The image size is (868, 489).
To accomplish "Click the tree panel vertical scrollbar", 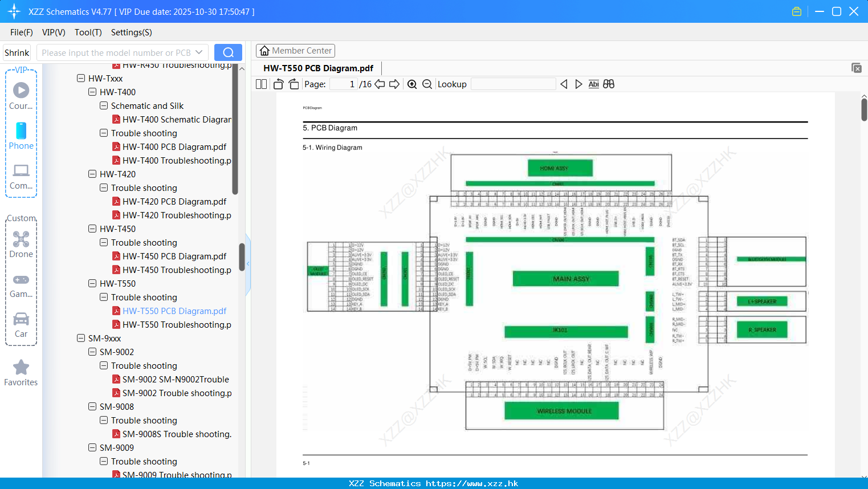I will point(242,256).
